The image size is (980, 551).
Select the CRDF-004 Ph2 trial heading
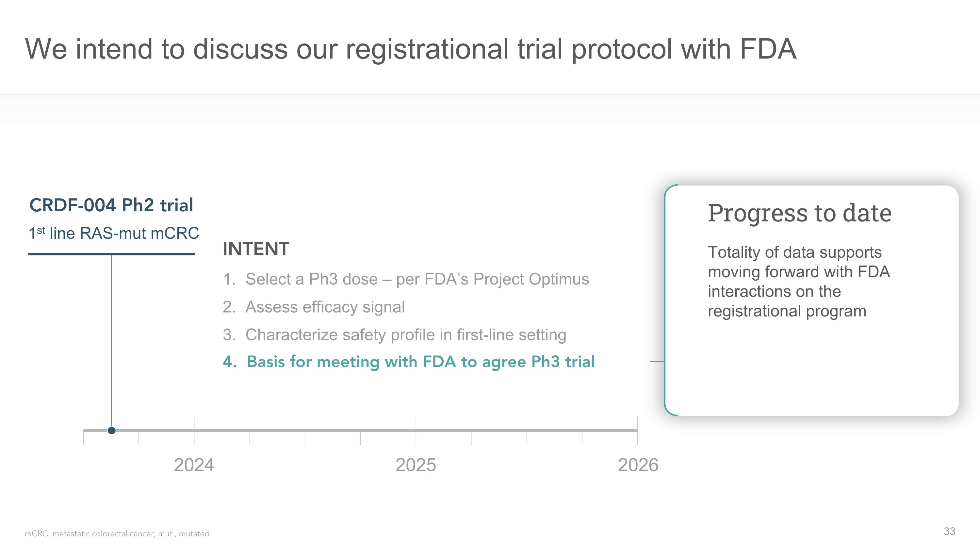[x=111, y=205]
